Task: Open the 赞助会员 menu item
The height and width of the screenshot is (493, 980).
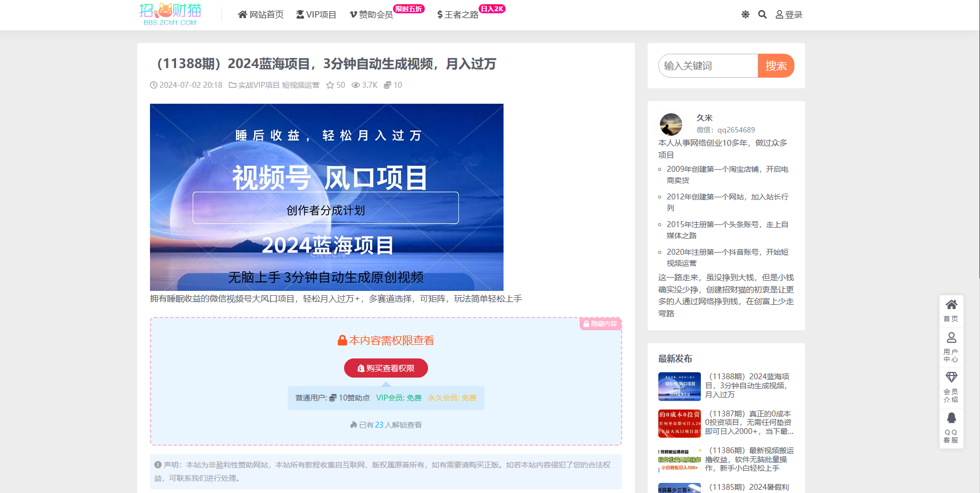Action: point(371,14)
